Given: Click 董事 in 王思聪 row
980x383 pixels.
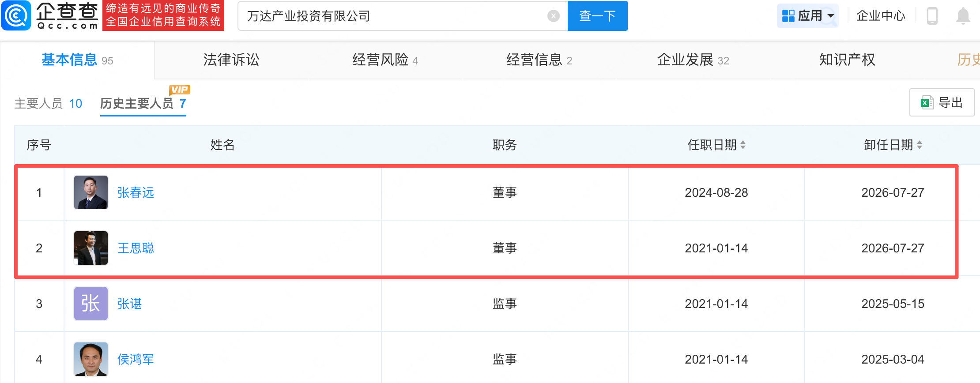Looking at the screenshot, I should pyautogui.click(x=505, y=248).
